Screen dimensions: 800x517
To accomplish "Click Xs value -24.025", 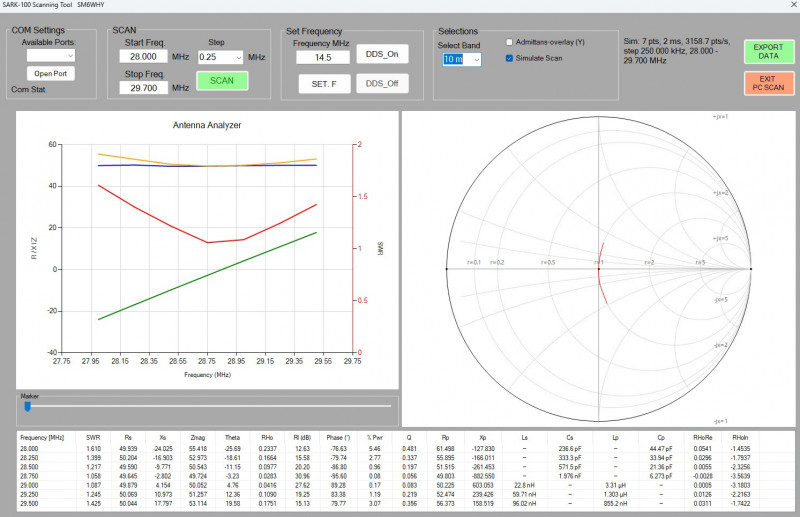I will click(163, 449).
